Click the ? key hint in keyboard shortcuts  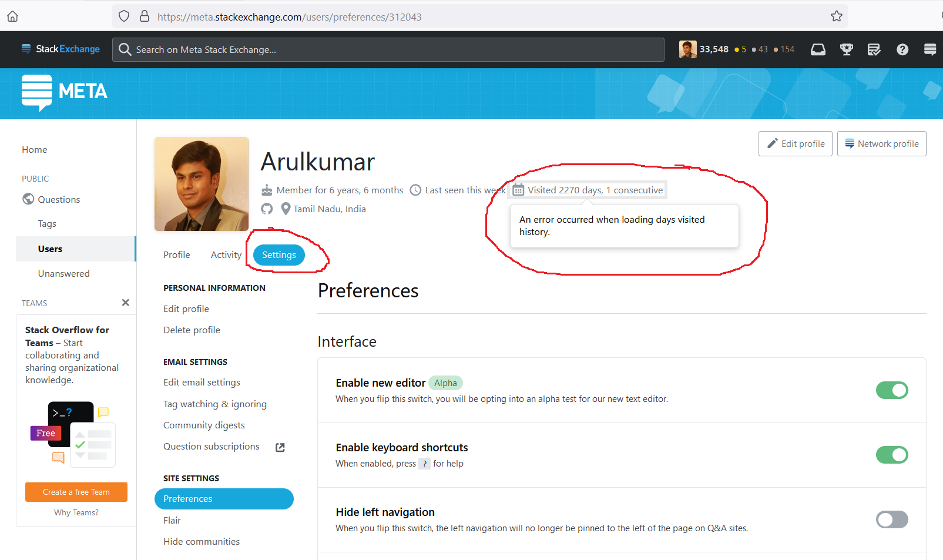pos(424,464)
